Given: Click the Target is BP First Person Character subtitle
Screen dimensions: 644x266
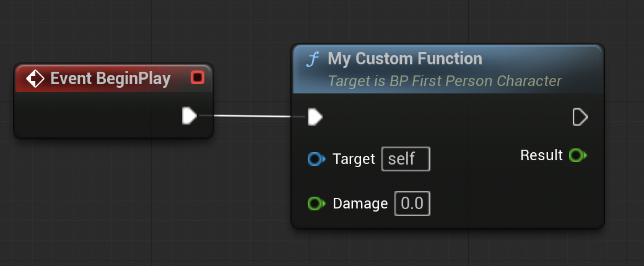Looking at the screenshot, I should 445,81.
